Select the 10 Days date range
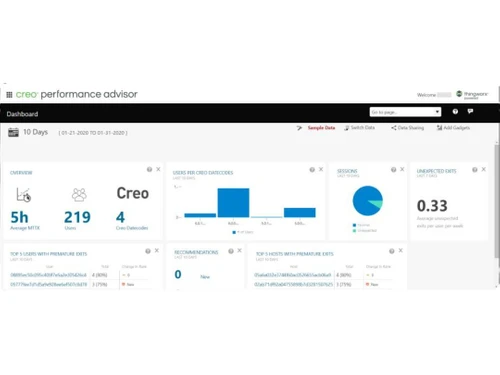This screenshot has width=500, height=375. [35, 132]
